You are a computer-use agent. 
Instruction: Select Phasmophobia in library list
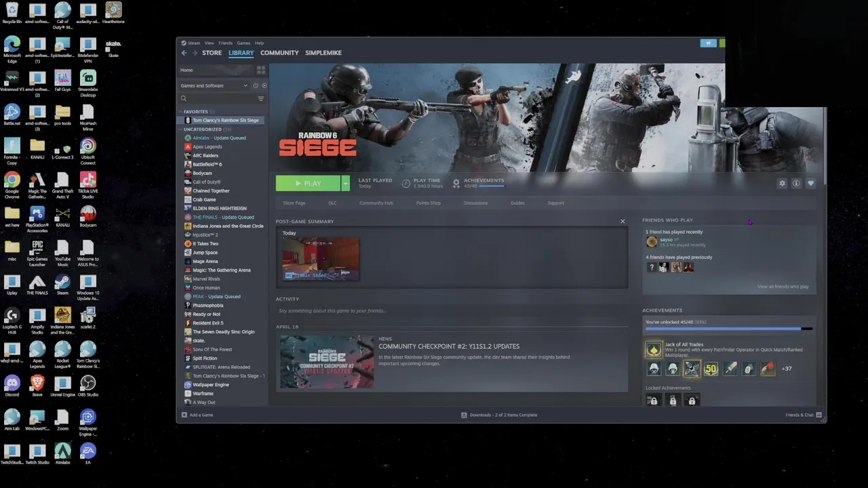click(x=208, y=305)
